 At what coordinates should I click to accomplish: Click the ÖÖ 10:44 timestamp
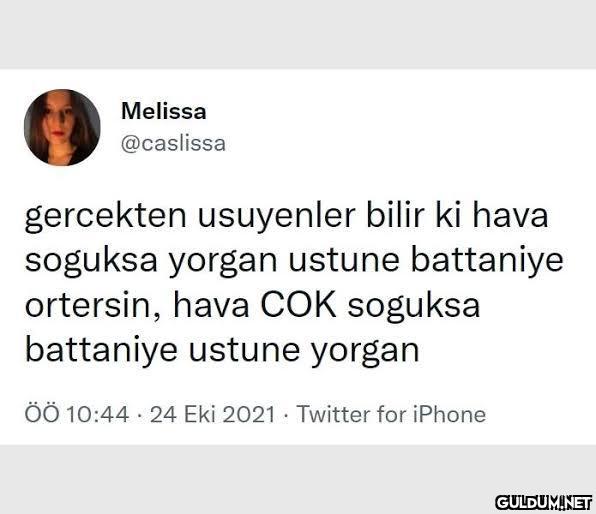pyautogui.click(x=77, y=414)
